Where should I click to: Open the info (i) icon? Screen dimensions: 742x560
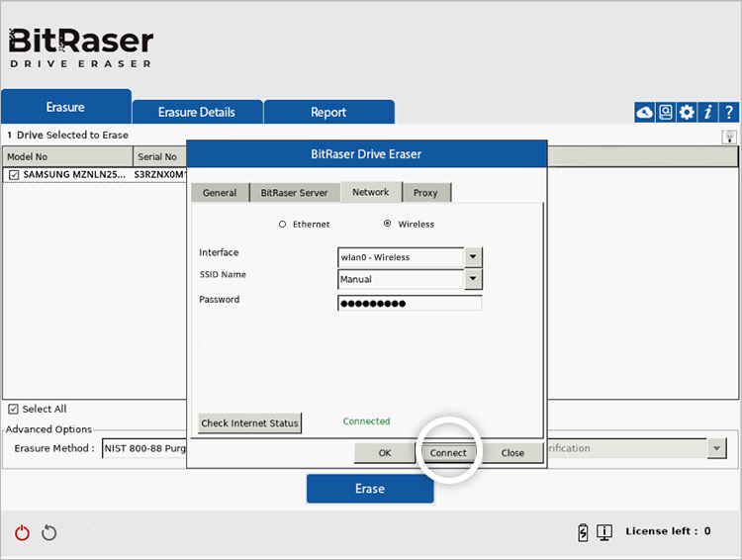tap(707, 112)
